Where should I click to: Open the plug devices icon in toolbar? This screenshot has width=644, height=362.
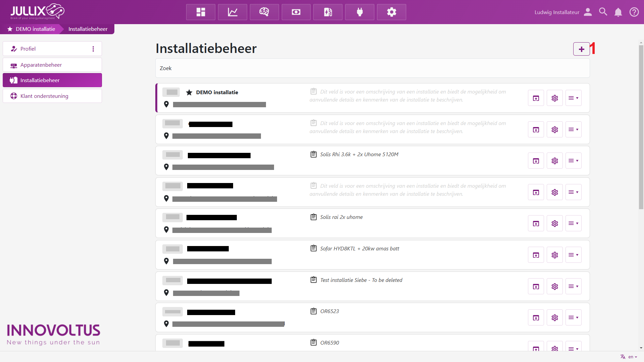point(360,12)
